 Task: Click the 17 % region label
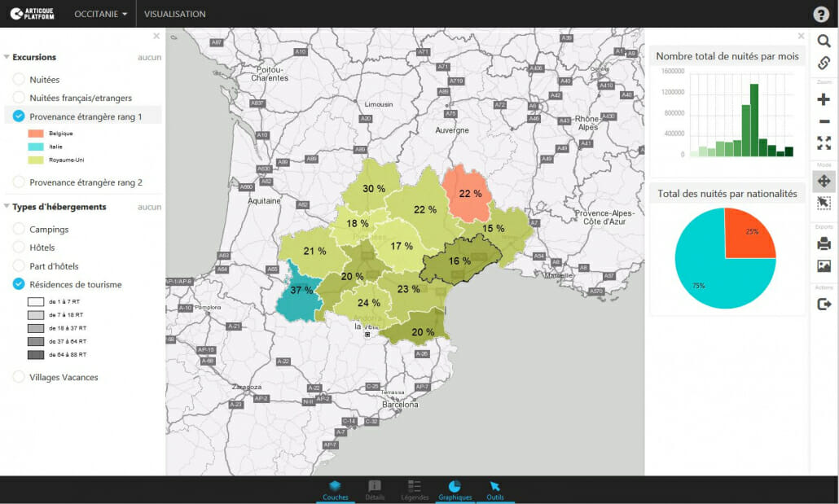(x=402, y=246)
